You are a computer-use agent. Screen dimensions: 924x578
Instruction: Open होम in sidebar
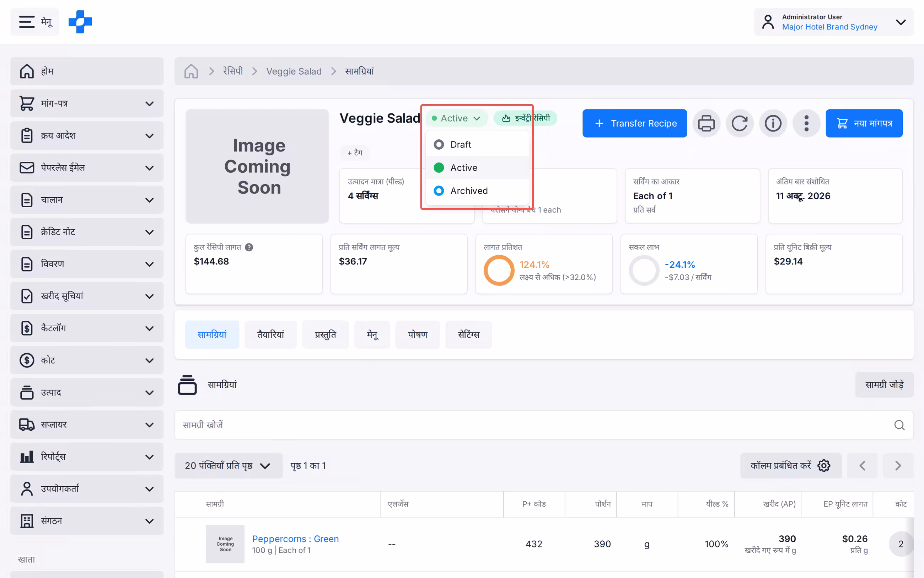point(87,71)
